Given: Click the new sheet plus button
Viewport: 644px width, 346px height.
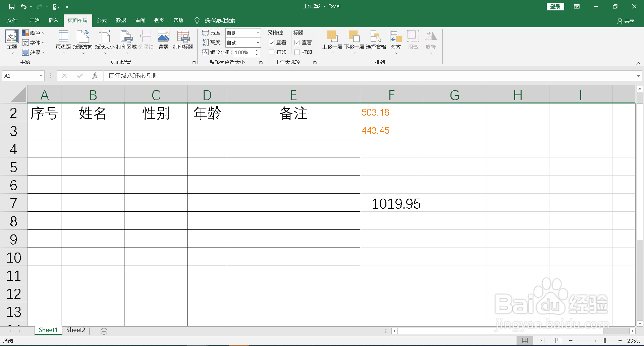Looking at the screenshot, I should pos(104,331).
